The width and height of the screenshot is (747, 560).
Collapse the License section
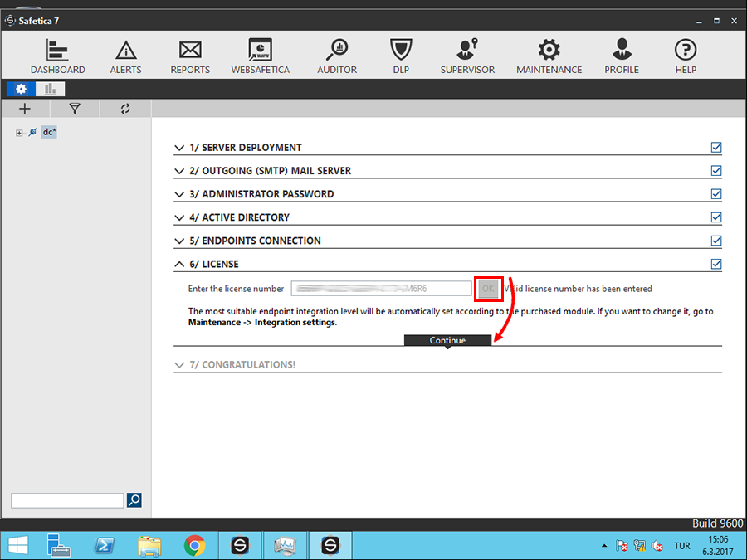[x=179, y=265]
